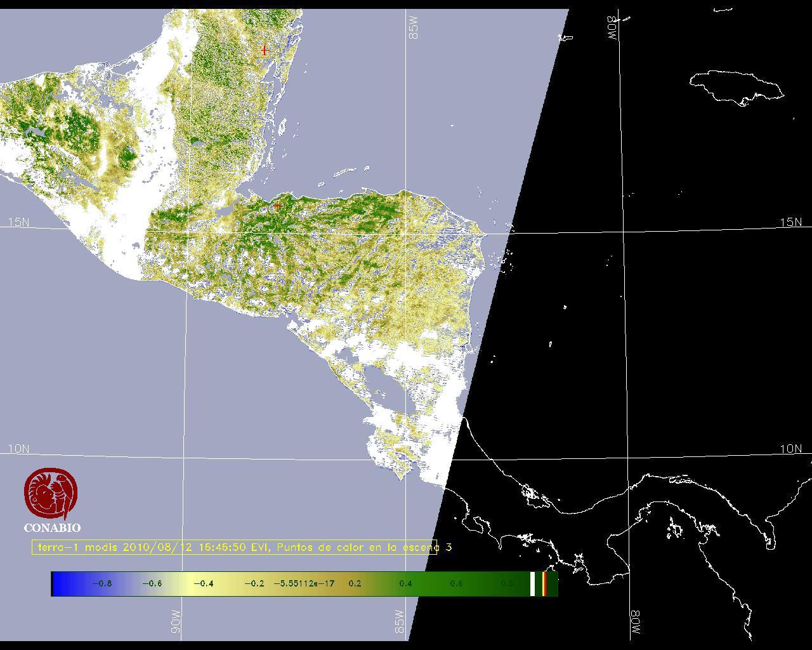
Task: Click the 80W longitude label at top
Action: tap(612, 28)
